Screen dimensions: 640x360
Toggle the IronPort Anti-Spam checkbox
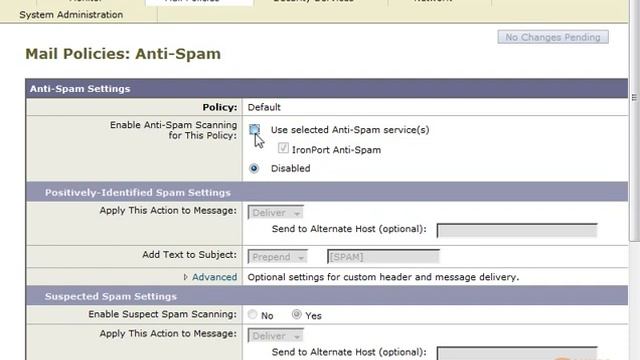coord(283,148)
